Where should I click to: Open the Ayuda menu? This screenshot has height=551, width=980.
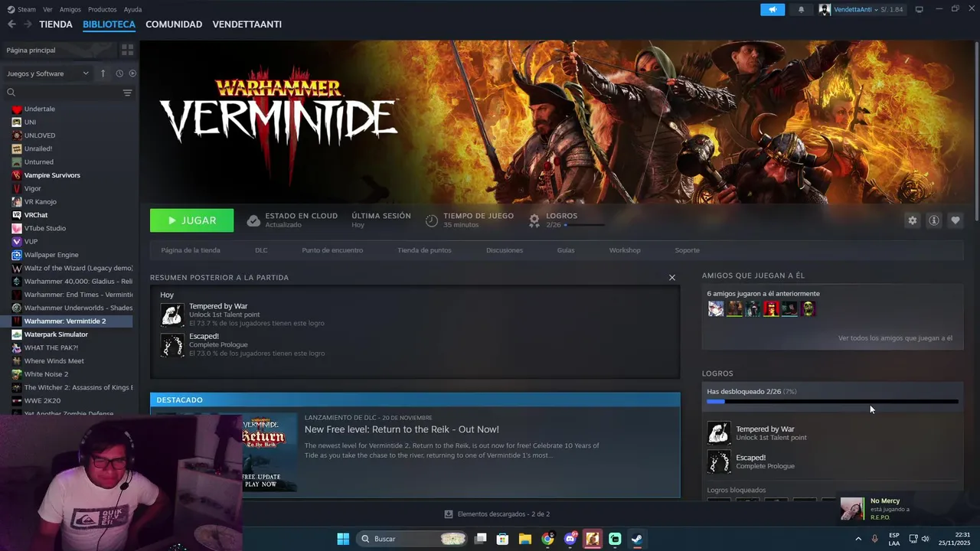tap(132, 9)
